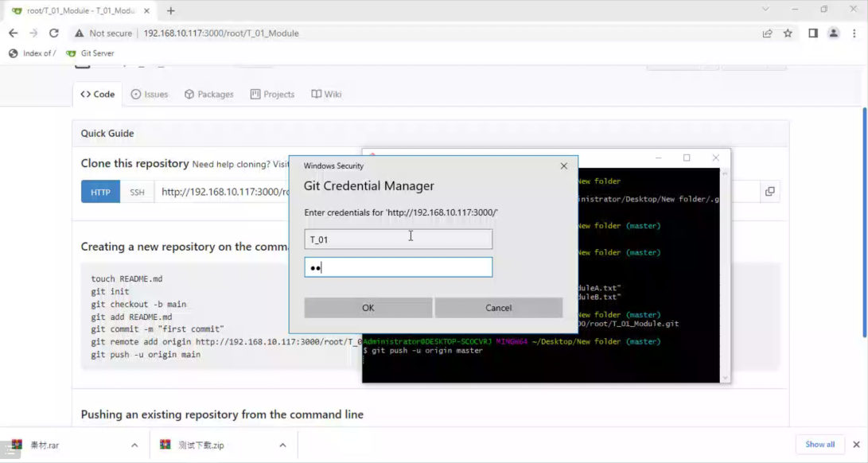Click the browser forward arrow
This screenshot has height=463, width=868.
33,33
